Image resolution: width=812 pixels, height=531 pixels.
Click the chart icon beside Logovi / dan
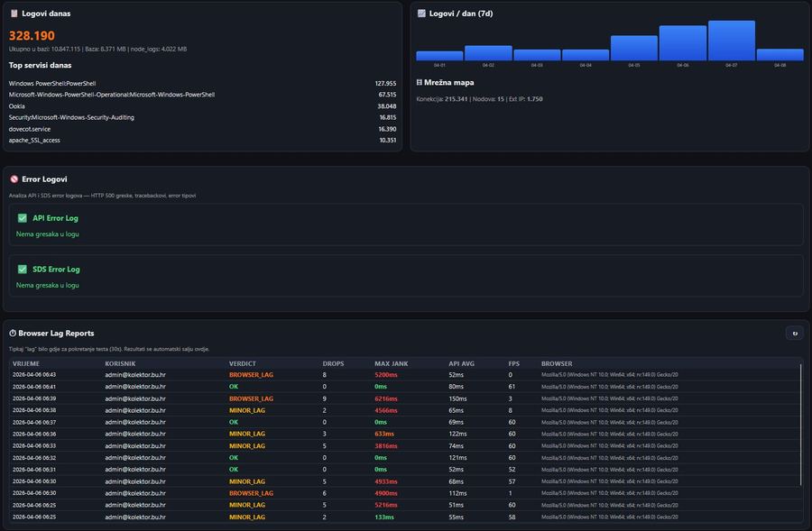(x=421, y=14)
